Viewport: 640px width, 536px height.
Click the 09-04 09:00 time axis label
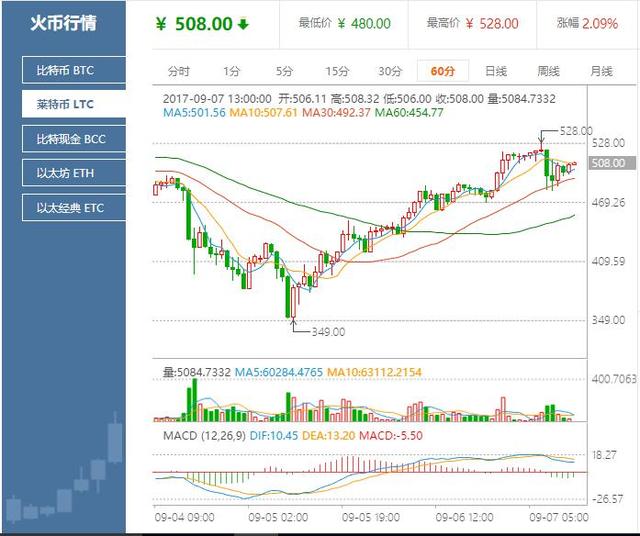pos(184,517)
